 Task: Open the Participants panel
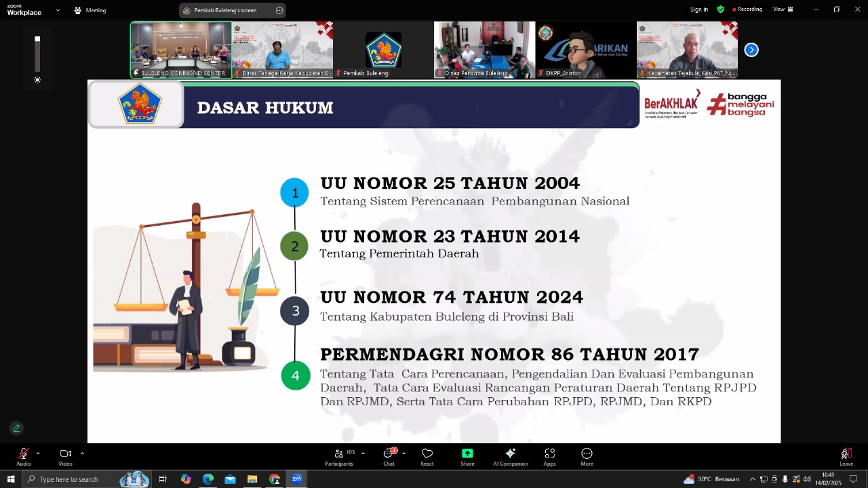[x=339, y=454]
